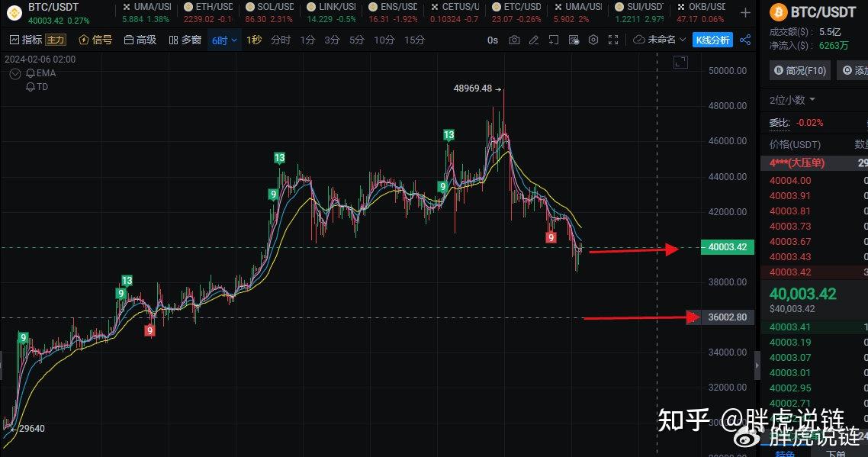The image size is (868, 457).
Task: Switch to the SOL/USD ticker tab
Action: (269, 13)
